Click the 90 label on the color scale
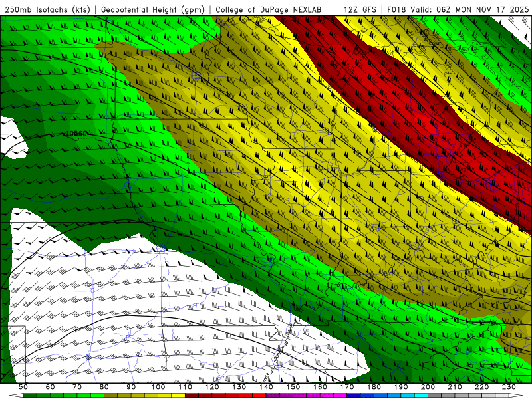 (x=131, y=387)
